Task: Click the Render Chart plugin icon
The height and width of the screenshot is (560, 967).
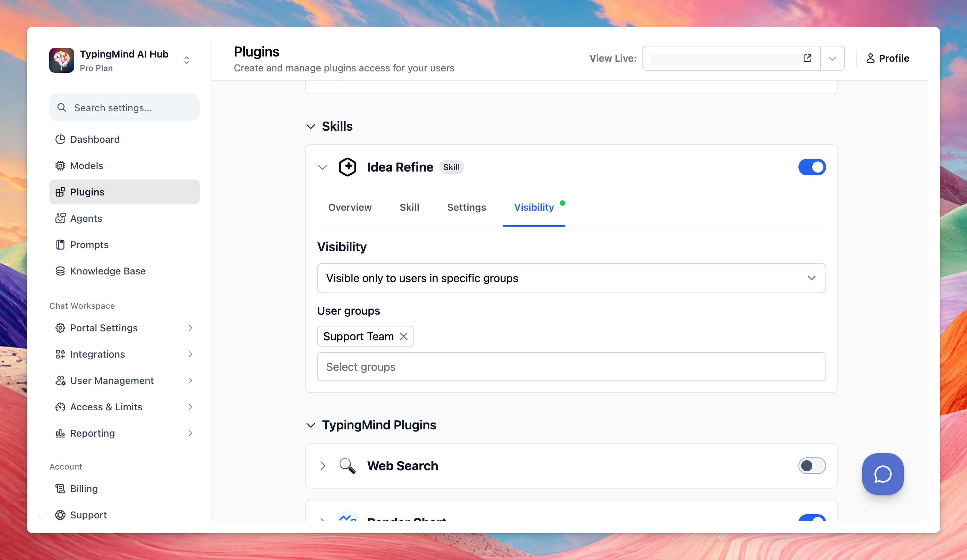Action: point(347,517)
